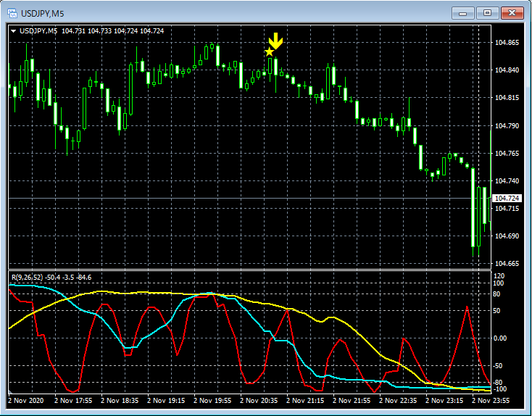Click the chart window icon in title bar
The image size is (532, 416).
[13, 13]
